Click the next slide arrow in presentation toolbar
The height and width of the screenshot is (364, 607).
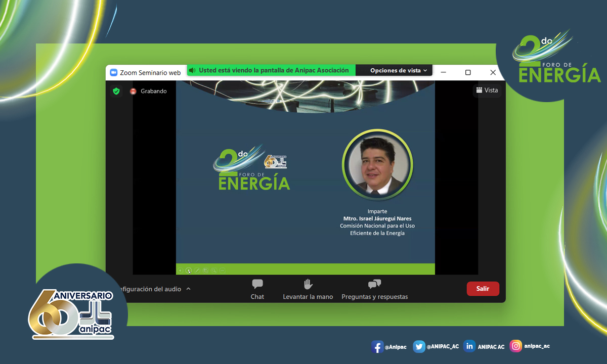click(x=189, y=270)
